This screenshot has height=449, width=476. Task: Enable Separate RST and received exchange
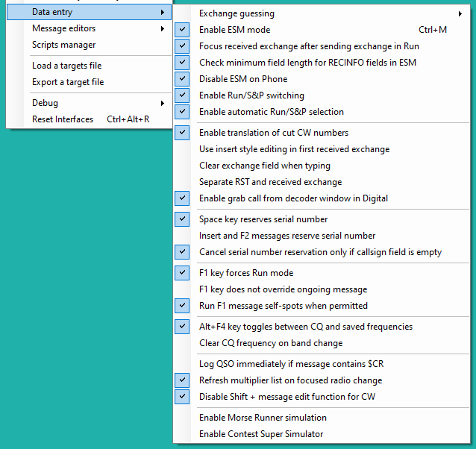tap(322, 182)
